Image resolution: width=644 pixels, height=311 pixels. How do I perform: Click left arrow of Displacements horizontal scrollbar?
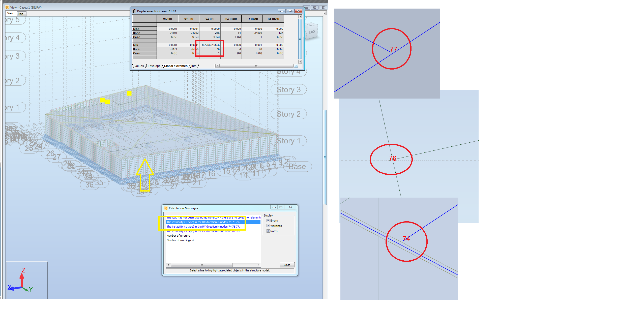click(217, 66)
